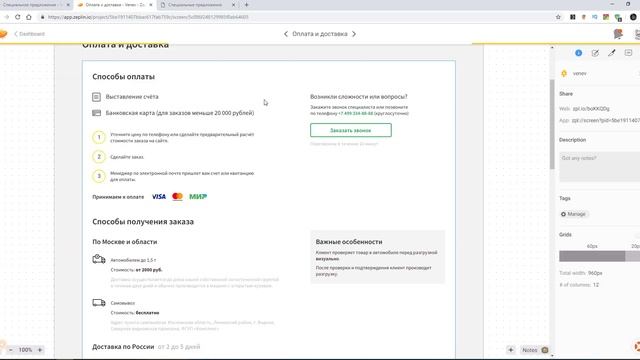Click the browser reload icon

18,17
